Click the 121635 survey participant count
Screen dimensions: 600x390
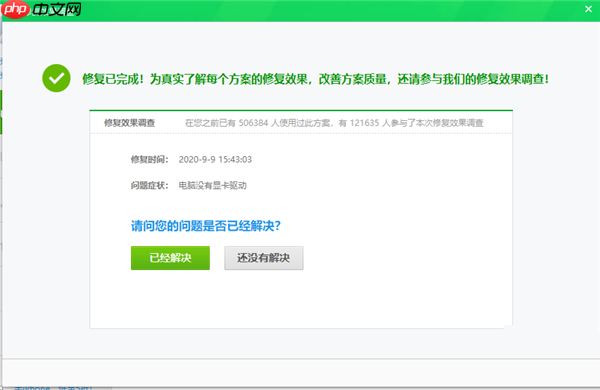[364, 123]
